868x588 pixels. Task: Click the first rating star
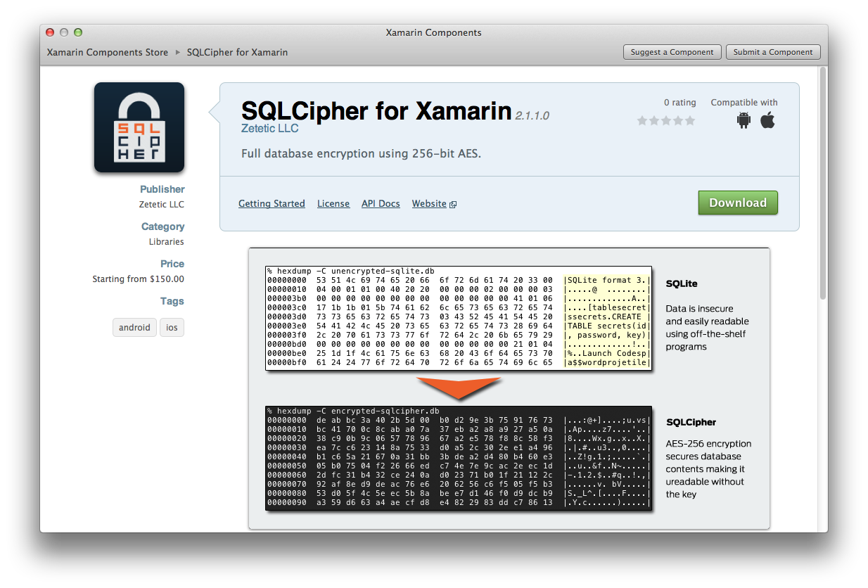coord(642,121)
